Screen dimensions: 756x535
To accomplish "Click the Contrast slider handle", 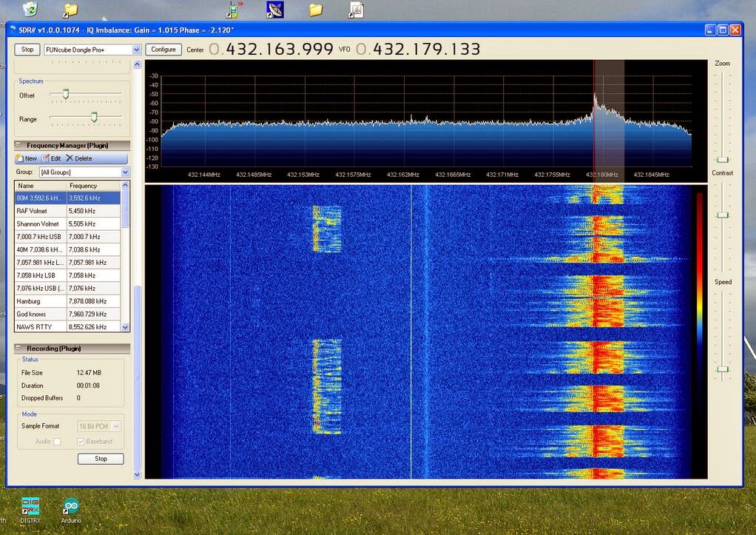I will pos(722,215).
